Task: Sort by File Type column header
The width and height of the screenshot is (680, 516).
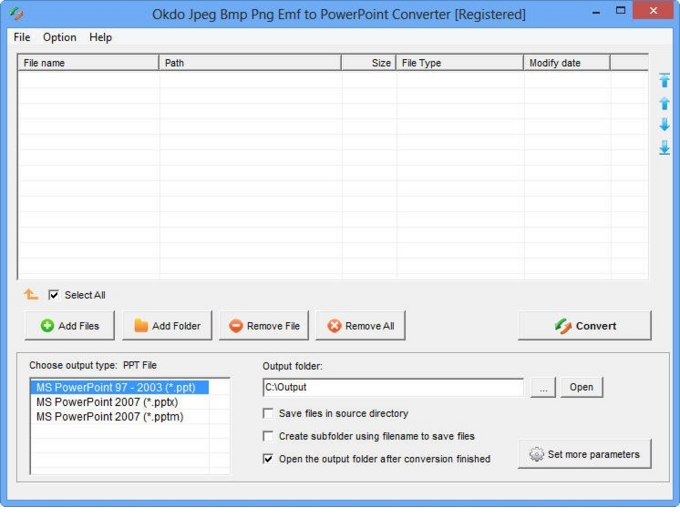Action: pyautogui.click(x=460, y=63)
